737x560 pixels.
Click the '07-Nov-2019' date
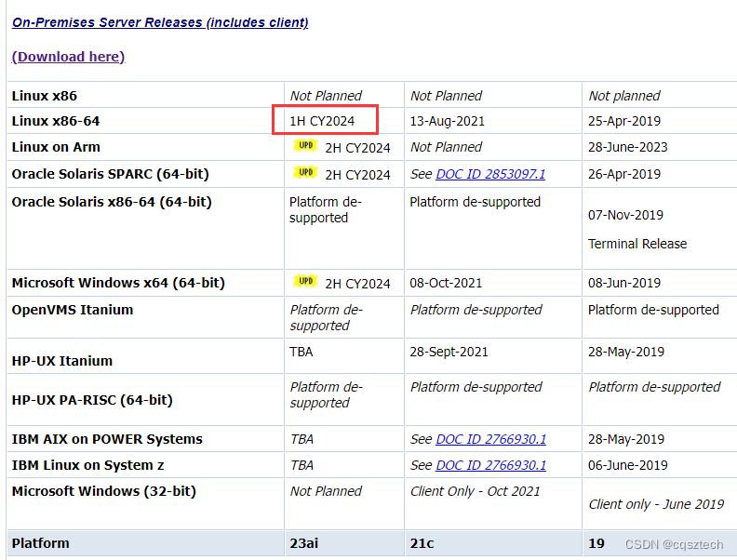click(x=625, y=215)
